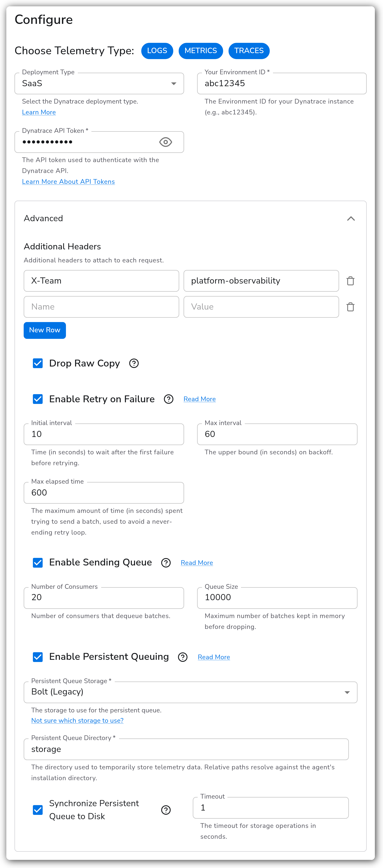The width and height of the screenshot is (383, 868).
Task: Toggle the LOGS telemetry type chip
Action: point(157,51)
